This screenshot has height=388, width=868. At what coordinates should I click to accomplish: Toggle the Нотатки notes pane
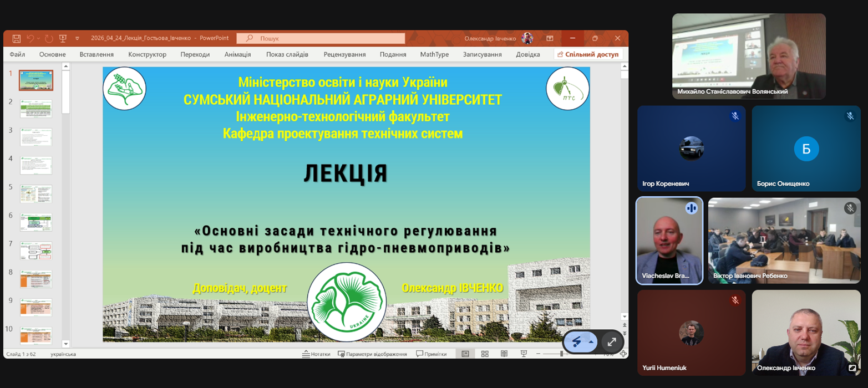(316, 354)
